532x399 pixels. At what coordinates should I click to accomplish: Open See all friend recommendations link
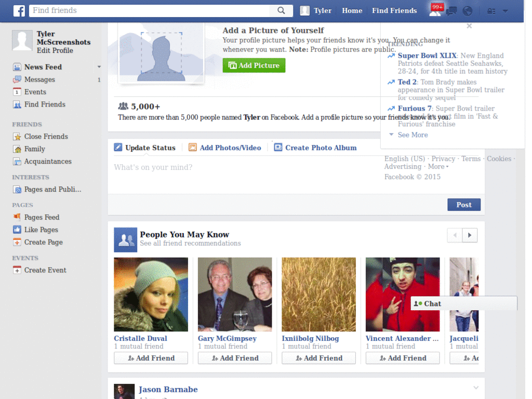pyautogui.click(x=190, y=243)
